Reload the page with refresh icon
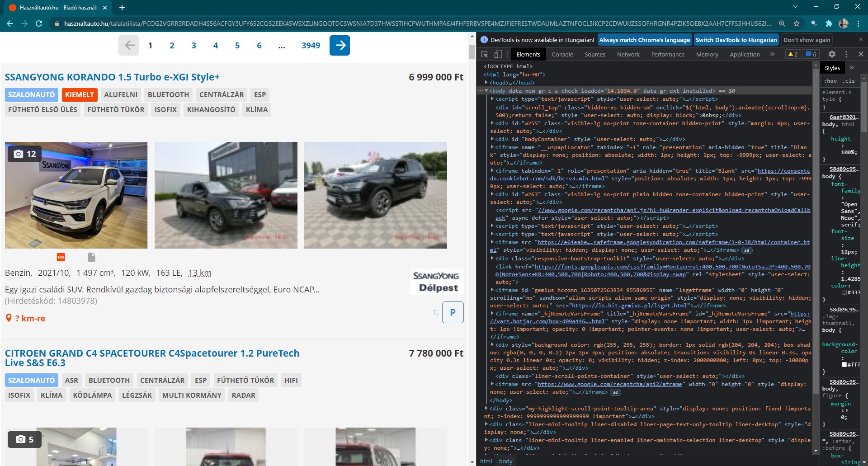This screenshot has height=466, width=868. [x=39, y=24]
